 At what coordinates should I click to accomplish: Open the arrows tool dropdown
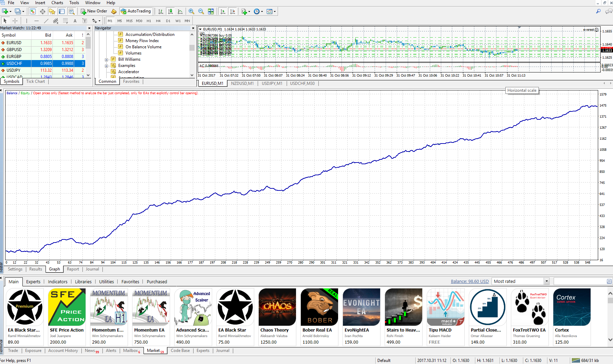tap(99, 21)
